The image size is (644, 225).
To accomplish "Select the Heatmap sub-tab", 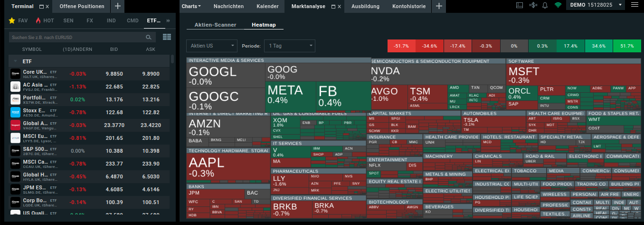I will (x=264, y=25).
